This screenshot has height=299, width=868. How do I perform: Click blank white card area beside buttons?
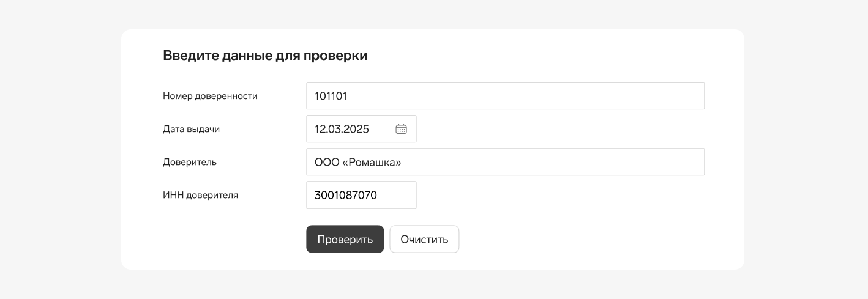click(582, 239)
